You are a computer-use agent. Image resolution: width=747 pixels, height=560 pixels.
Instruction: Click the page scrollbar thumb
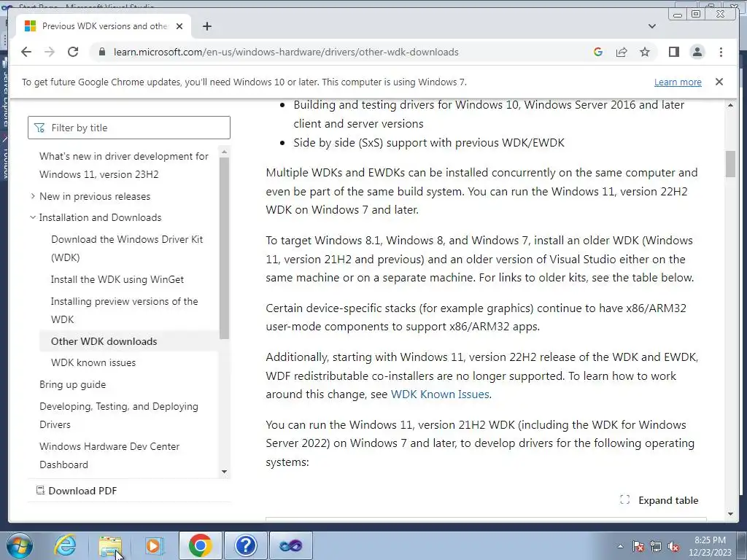point(730,164)
